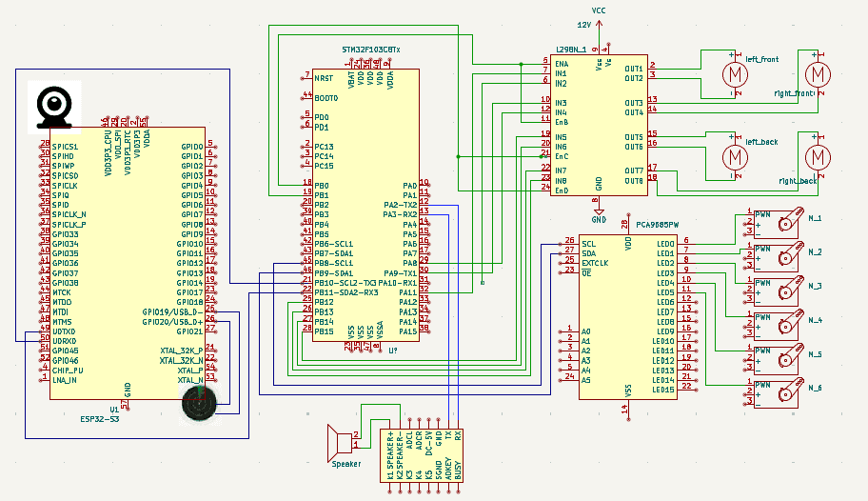Click the STM32F103C8Tx chip body

coord(365,205)
